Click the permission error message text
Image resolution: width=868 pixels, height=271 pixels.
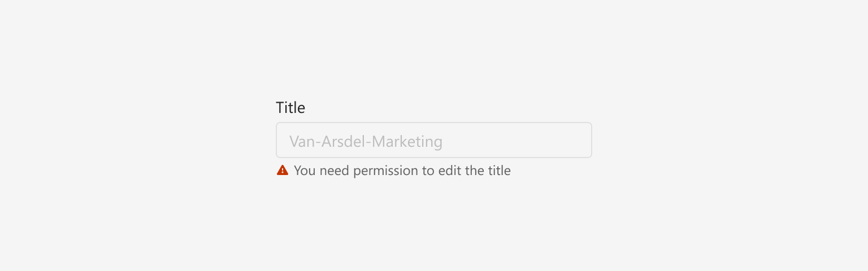coord(402,171)
